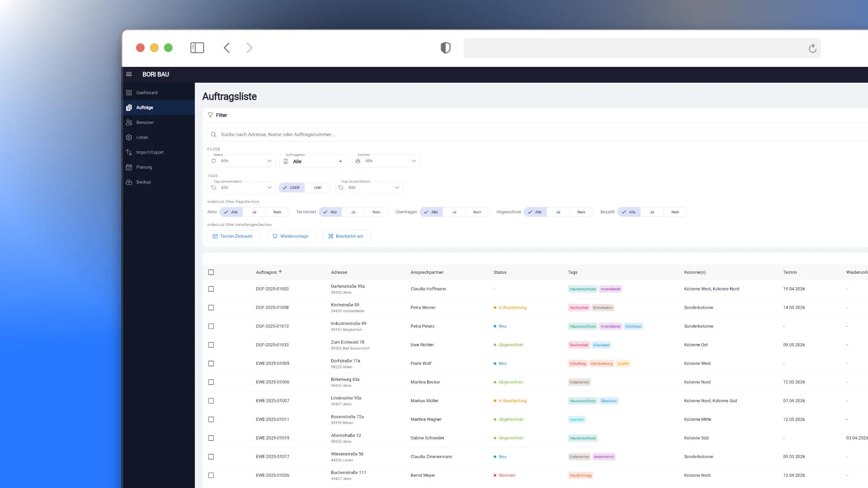Click the Import/Export arrows icon
Screen dimensions: 868x488
[129, 152]
